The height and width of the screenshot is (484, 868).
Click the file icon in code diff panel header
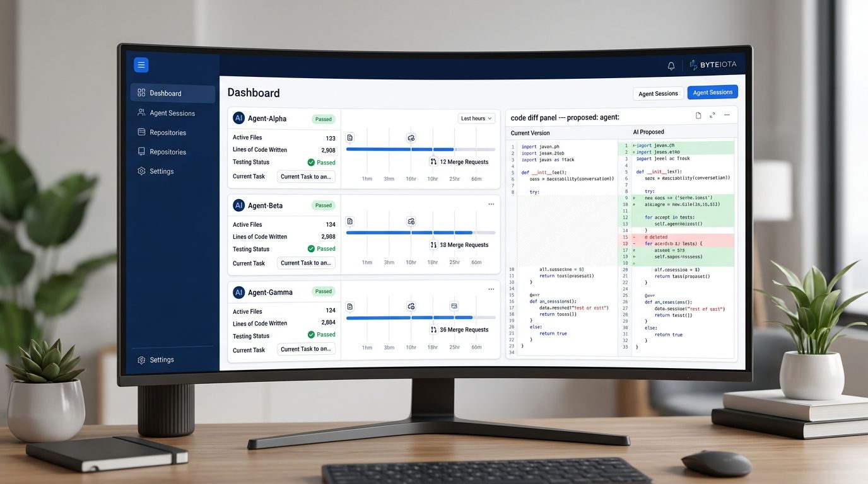(x=698, y=115)
